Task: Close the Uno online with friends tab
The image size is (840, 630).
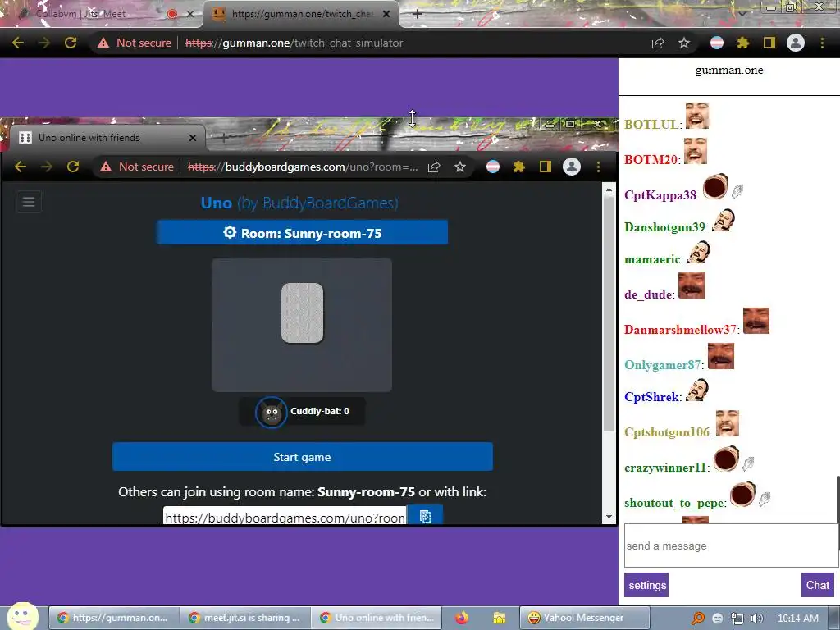Action: [193, 138]
